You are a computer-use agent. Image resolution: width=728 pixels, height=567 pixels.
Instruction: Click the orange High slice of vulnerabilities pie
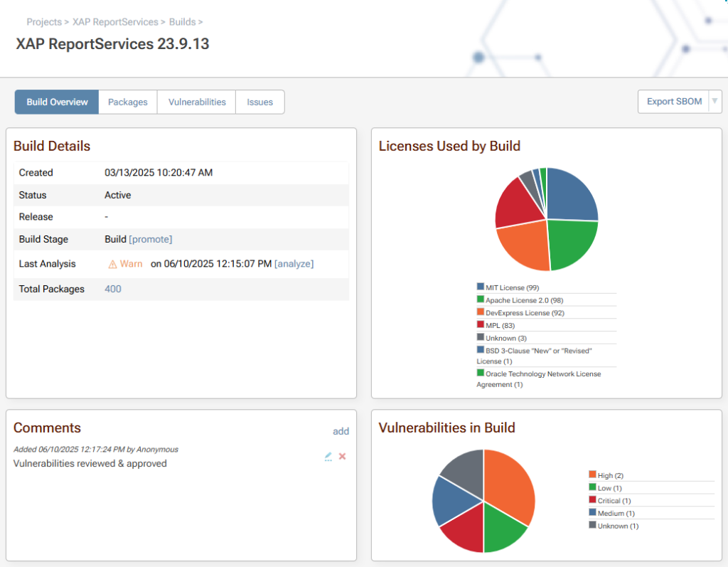[x=508, y=484]
